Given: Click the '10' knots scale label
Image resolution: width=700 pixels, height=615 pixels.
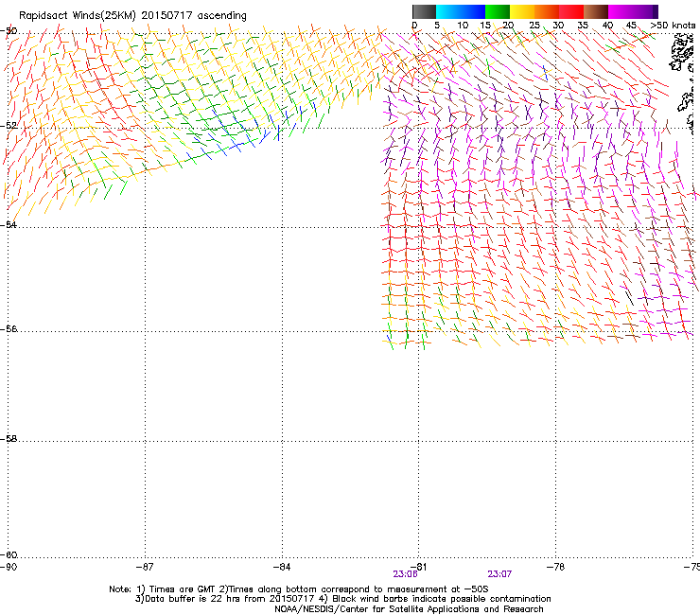Looking at the screenshot, I should click(463, 26).
